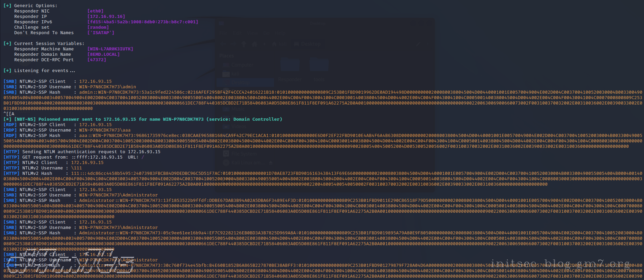Select File System in sidebar
The height and width of the screenshot is (280, 644).
[x=244, y=154]
